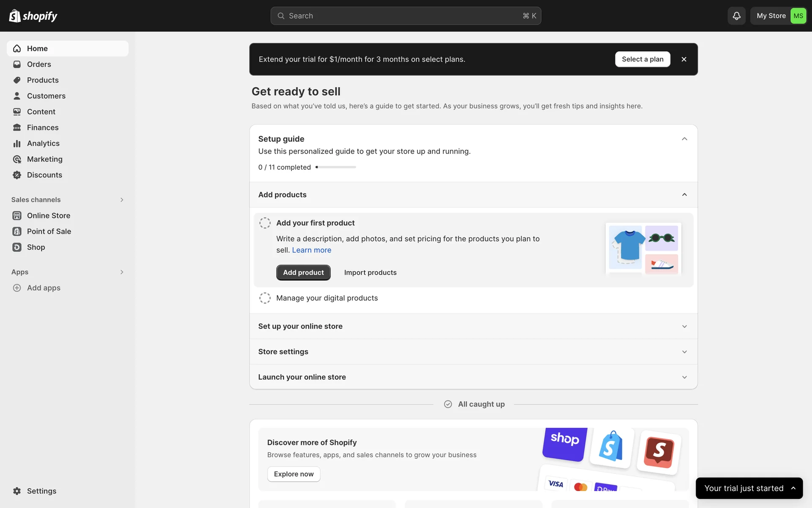Click the setup guide progress bar
This screenshot has width=812, height=508.
(336, 167)
